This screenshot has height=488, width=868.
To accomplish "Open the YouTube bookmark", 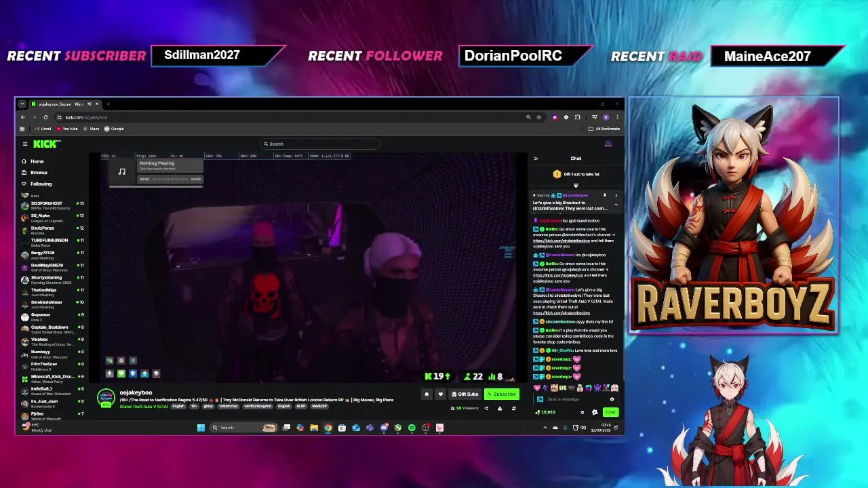I will 66,129.
